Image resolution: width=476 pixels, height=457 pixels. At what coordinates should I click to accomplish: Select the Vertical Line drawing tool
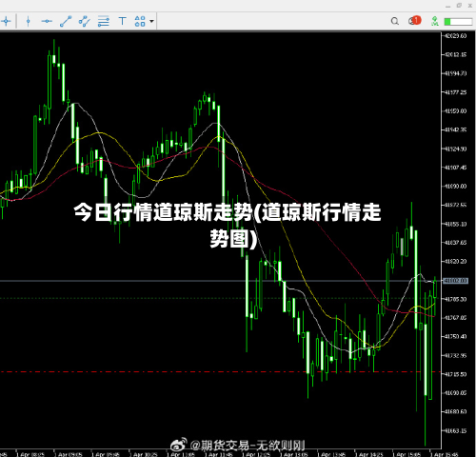[x=28, y=22]
